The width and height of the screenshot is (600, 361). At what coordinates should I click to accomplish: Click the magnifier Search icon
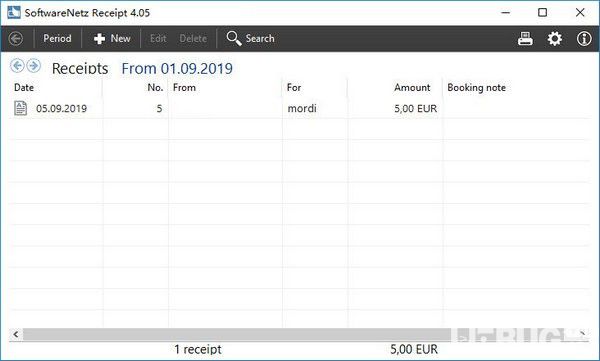click(x=233, y=39)
